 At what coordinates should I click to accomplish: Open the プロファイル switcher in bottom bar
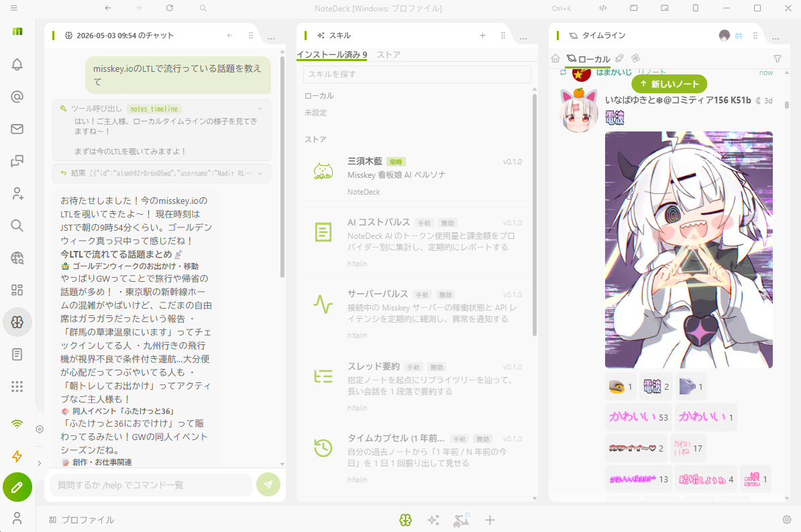coord(82,520)
